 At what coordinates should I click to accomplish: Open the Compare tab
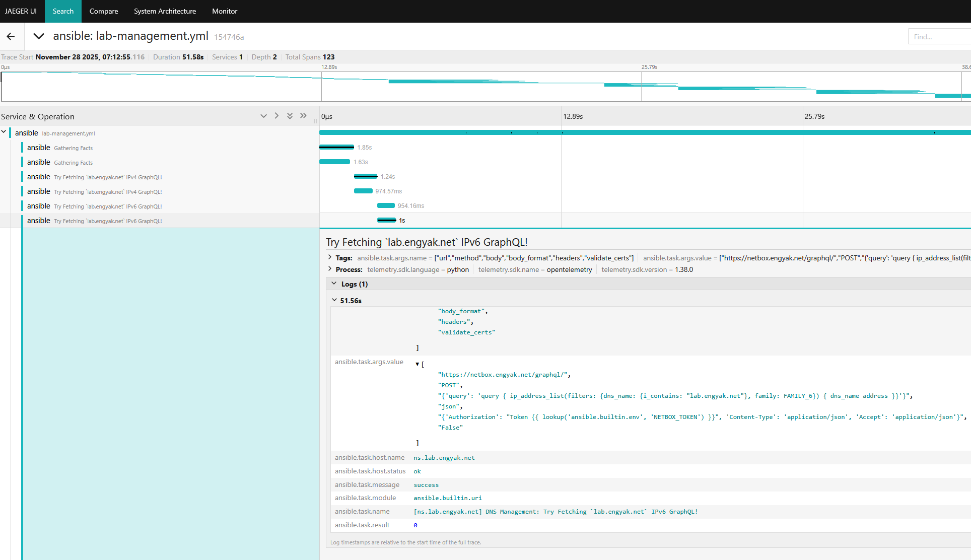point(104,11)
